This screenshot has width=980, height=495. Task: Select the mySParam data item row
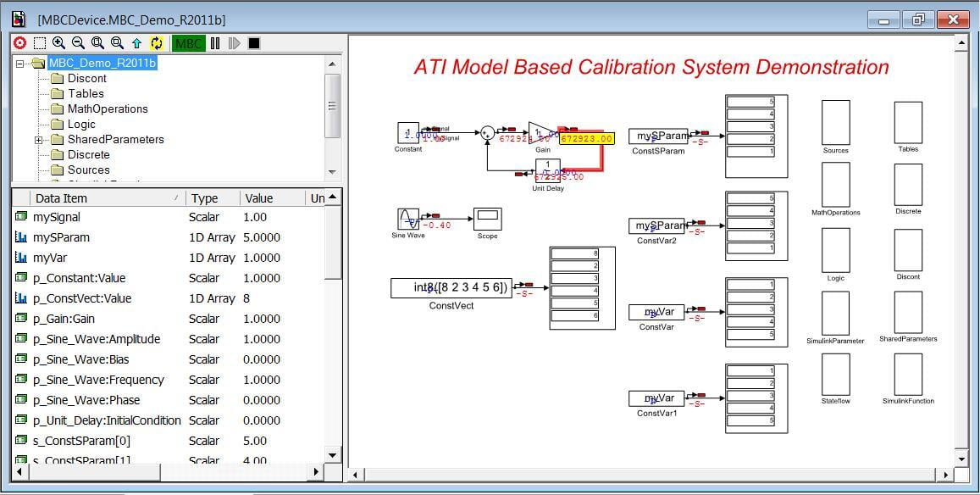tap(169, 238)
